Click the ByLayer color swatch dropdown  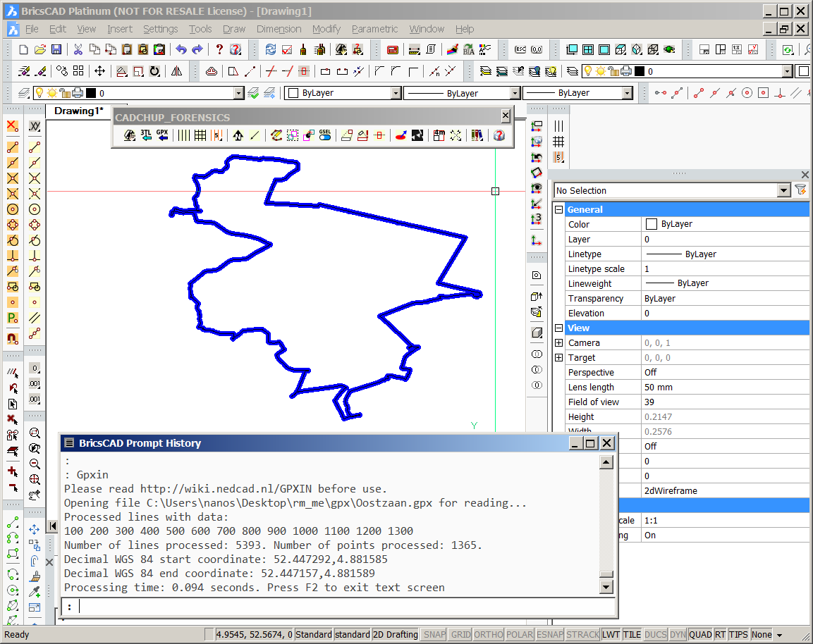coord(395,93)
